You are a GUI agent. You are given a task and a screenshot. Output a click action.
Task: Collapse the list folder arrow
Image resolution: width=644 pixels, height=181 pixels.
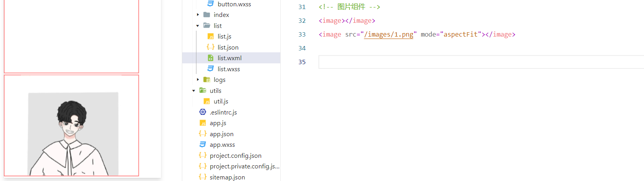click(198, 26)
